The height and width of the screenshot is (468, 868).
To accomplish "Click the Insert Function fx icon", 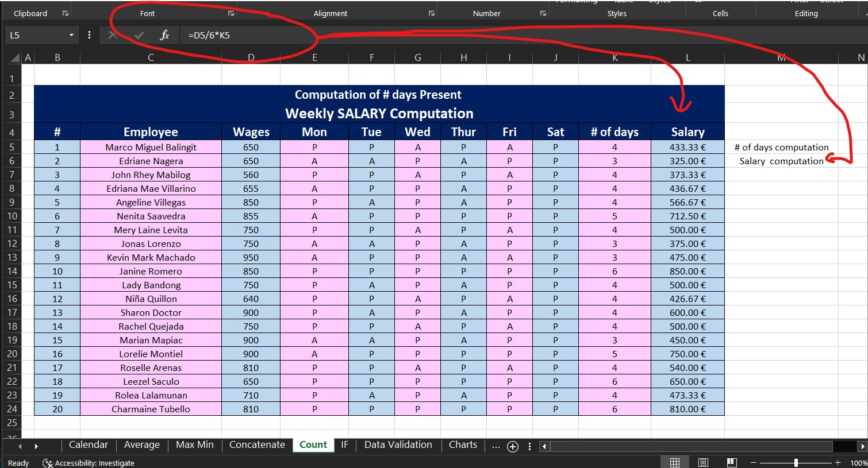I will click(164, 35).
